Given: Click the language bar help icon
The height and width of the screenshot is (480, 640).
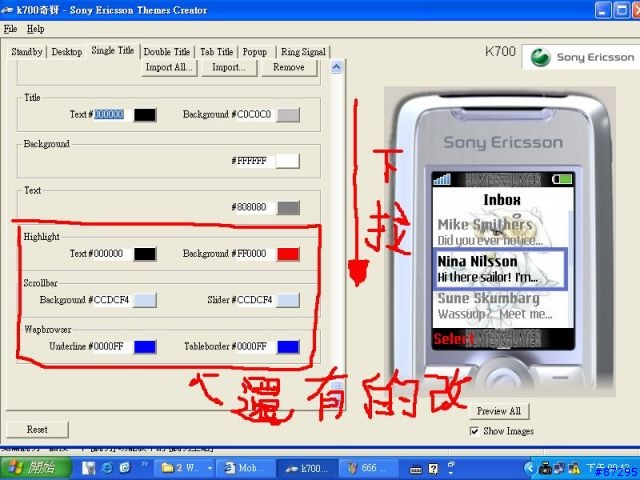Looking at the screenshot, I should pyautogui.click(x=433, y=469).
